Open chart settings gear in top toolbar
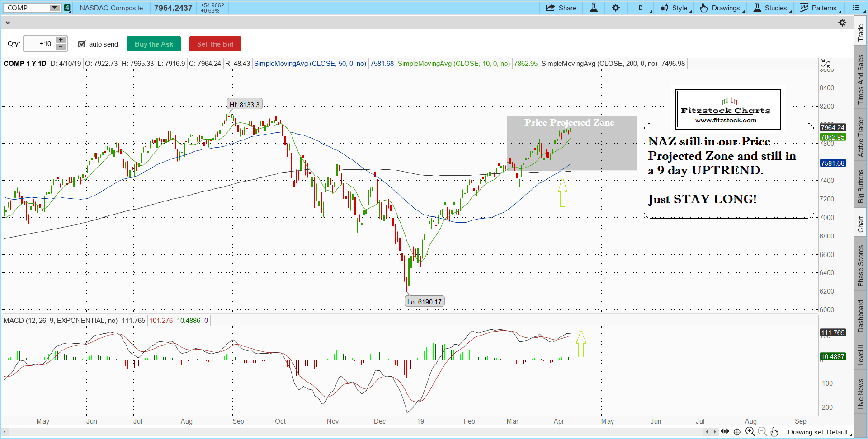Image resolution: width=868 pixels, height=439 pixels. pos(616,8)
